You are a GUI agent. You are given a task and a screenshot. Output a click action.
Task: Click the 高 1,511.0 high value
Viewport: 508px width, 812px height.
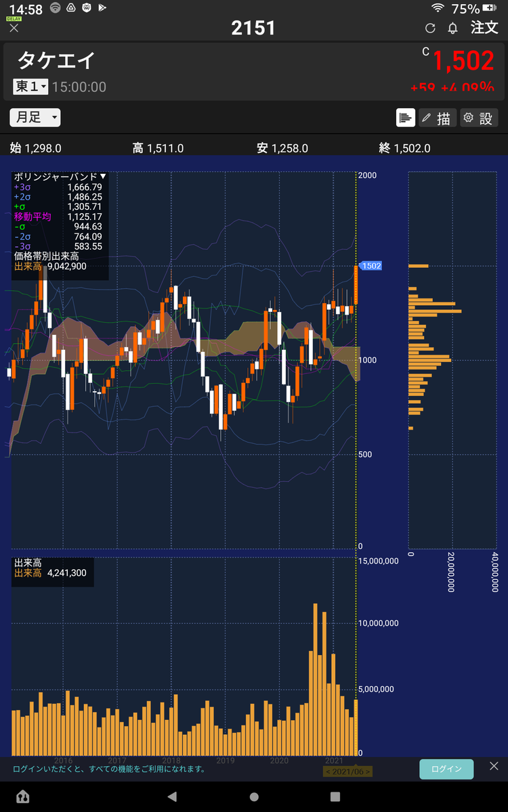coord(158,148)
